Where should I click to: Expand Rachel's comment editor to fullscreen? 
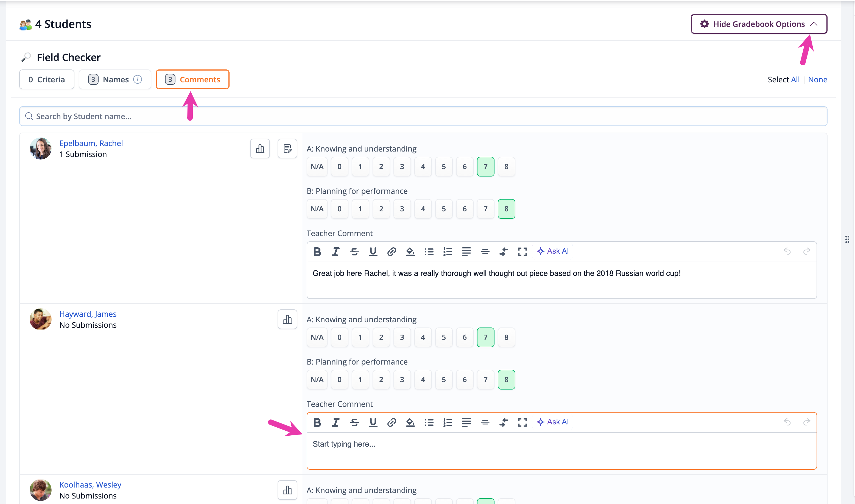click(x=522, y=252)
